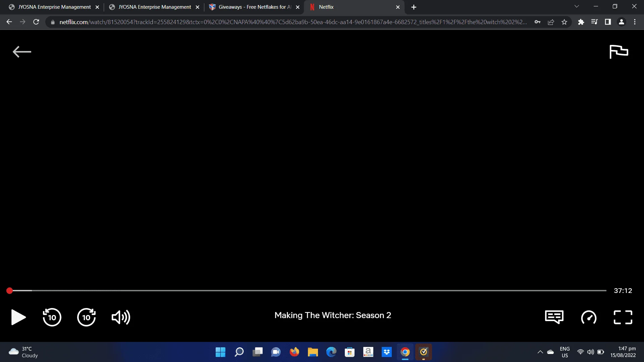Screen dimensions: 644x362
Task: Switch to first JYOSNA Enterprise Management tab
Action: (54, 7)
